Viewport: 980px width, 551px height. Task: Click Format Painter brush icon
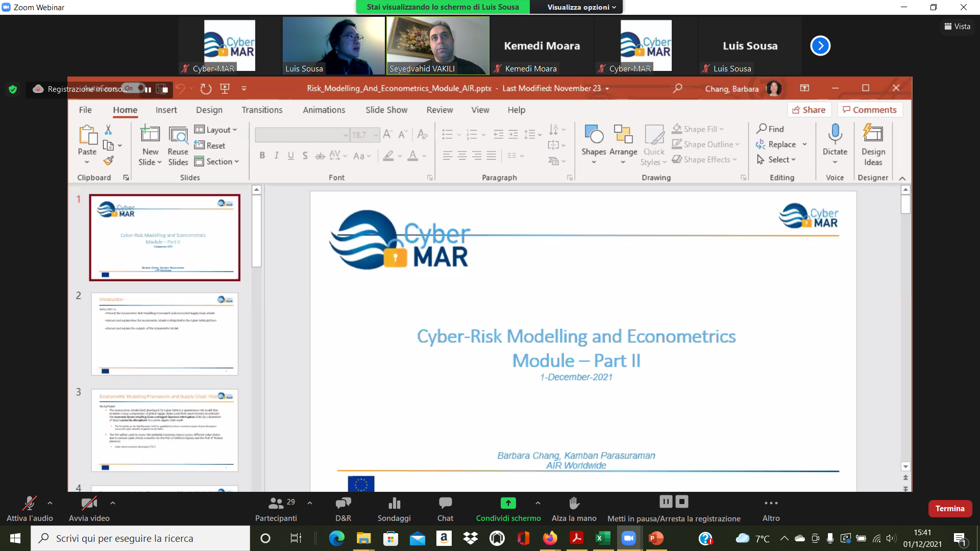(108, 161)
